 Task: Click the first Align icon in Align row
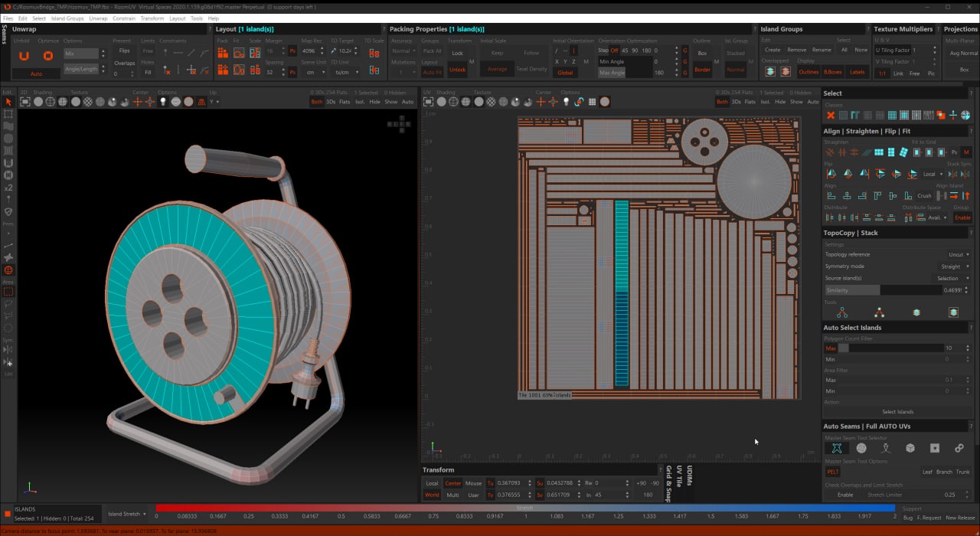[831, 196]
